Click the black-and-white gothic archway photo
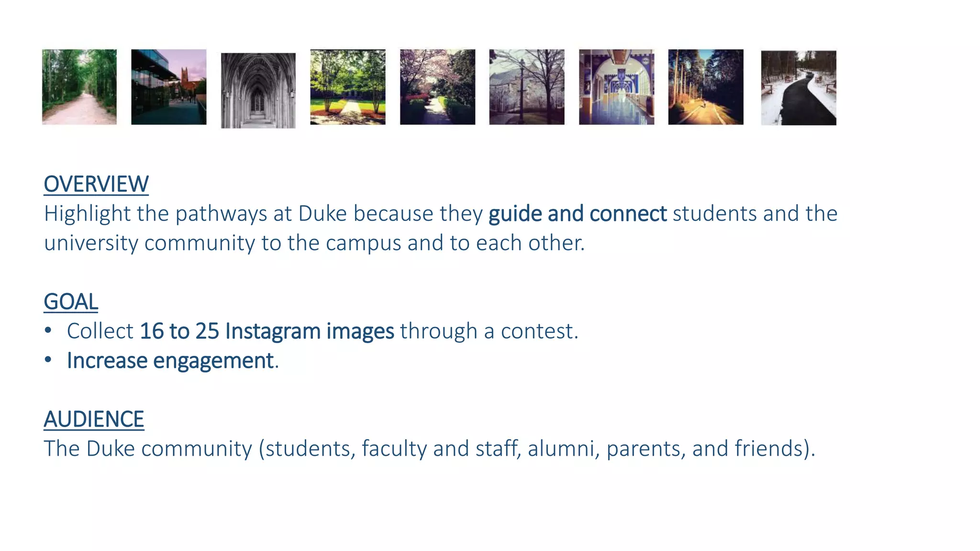 tap(258, 90)
